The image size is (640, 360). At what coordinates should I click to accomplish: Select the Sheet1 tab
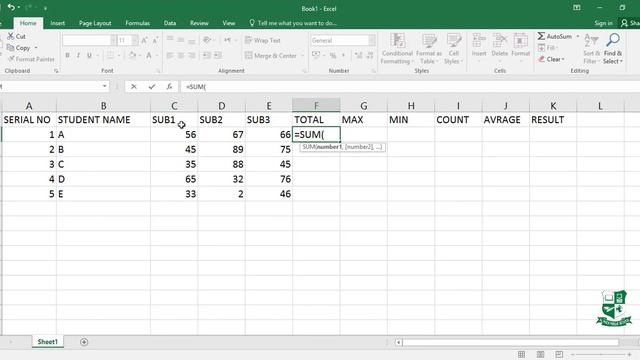[x=48, y=342]
